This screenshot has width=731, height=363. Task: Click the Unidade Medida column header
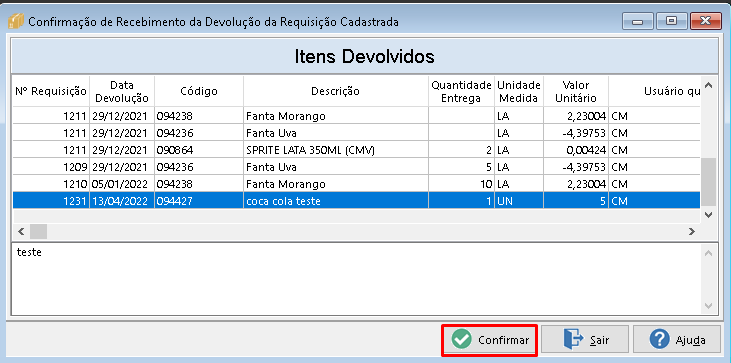point(518,91)
